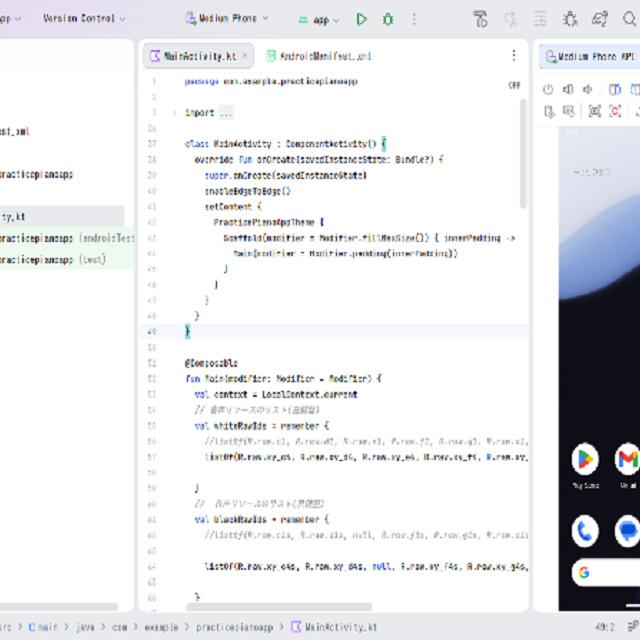Click the 49:2 cursor position indicator

605,627
